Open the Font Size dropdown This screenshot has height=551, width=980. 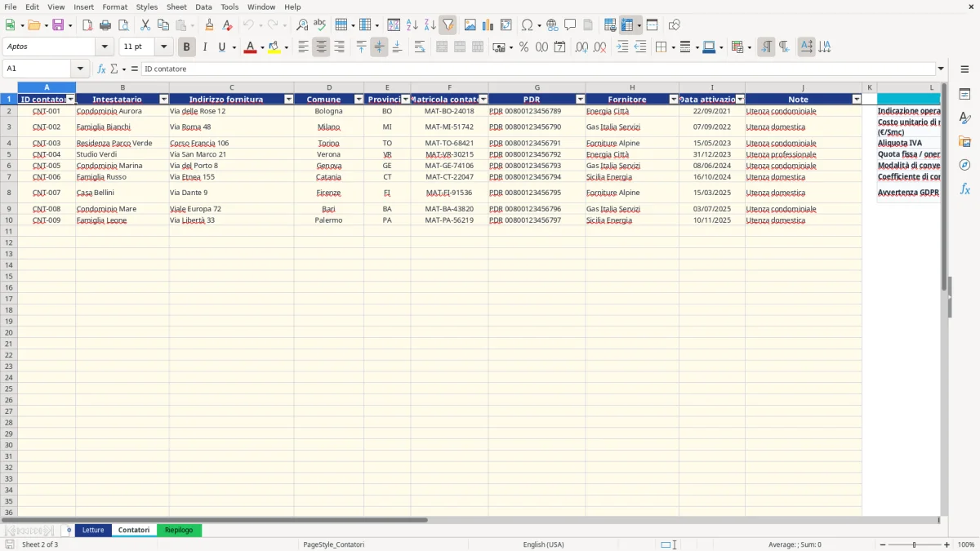tap(163, 47)
